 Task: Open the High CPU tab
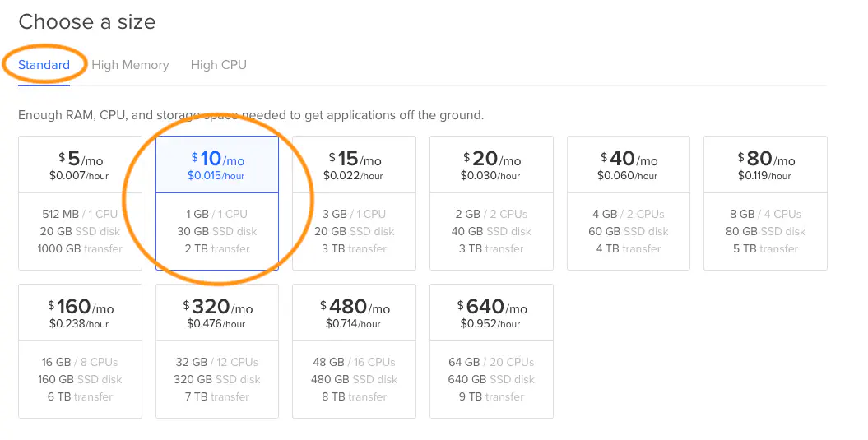pyautogui.click(x=218, y=65)
